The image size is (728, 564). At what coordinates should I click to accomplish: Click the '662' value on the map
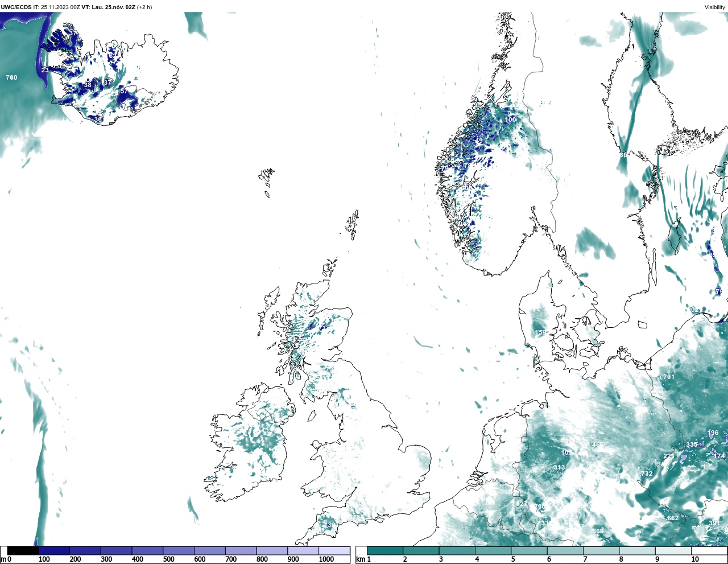point(673,518)
